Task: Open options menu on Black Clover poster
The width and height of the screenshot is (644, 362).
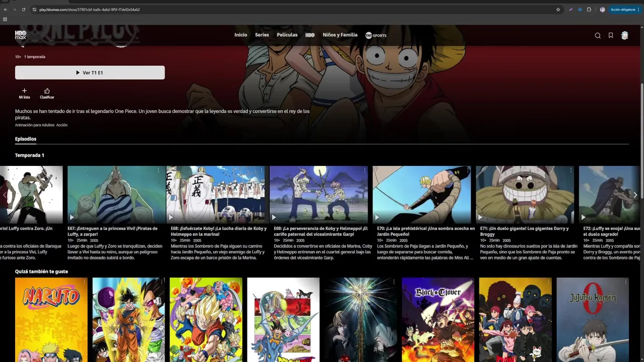Action: (471, 282)
